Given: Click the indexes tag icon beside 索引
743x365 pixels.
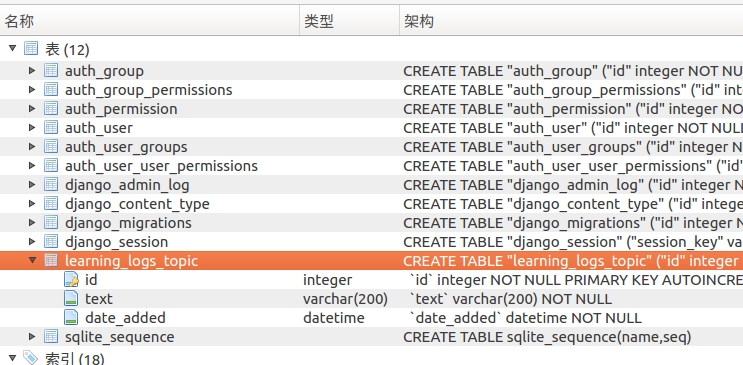Looking at the screenshot, I should (x=31, y=358).
